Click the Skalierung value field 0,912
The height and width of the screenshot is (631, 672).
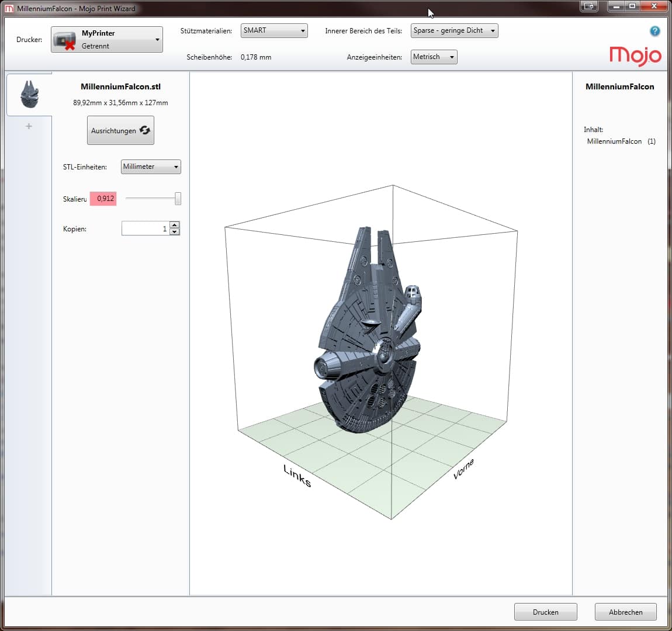[103, 198]
